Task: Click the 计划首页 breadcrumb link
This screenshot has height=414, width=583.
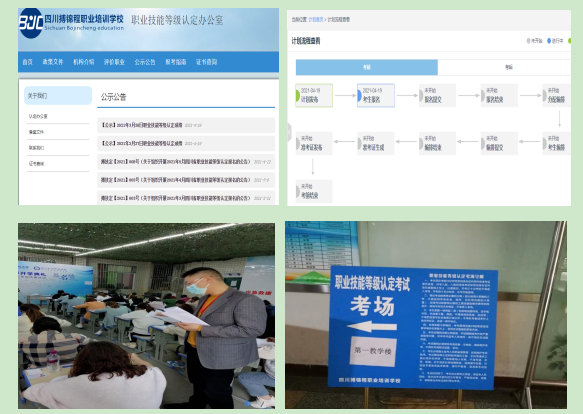Action: [316, 19]
